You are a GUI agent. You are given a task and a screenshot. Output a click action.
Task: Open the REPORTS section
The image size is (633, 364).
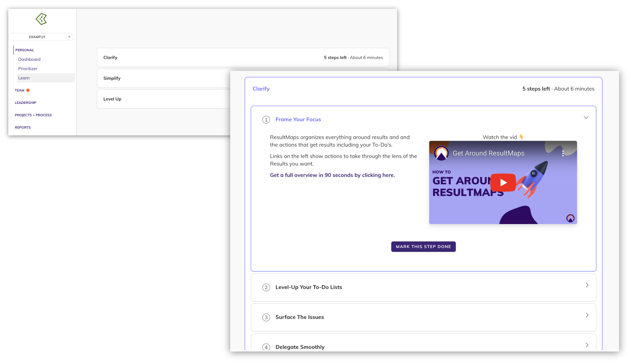click(x=23, y=127)
